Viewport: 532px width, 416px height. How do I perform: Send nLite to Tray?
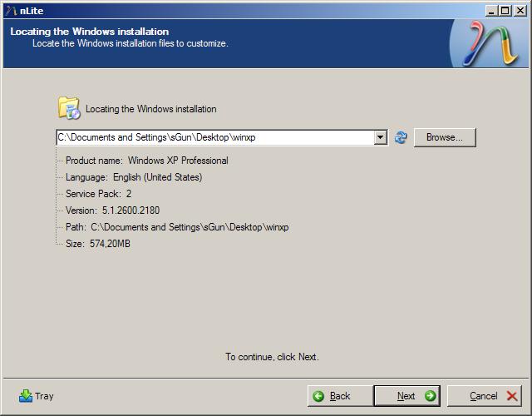37,396
